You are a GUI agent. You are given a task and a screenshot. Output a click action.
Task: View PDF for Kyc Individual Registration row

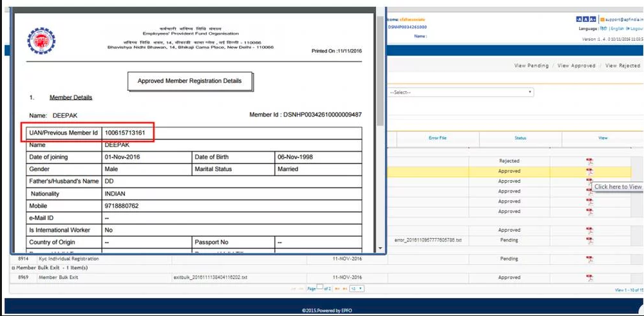coord(589,259)
